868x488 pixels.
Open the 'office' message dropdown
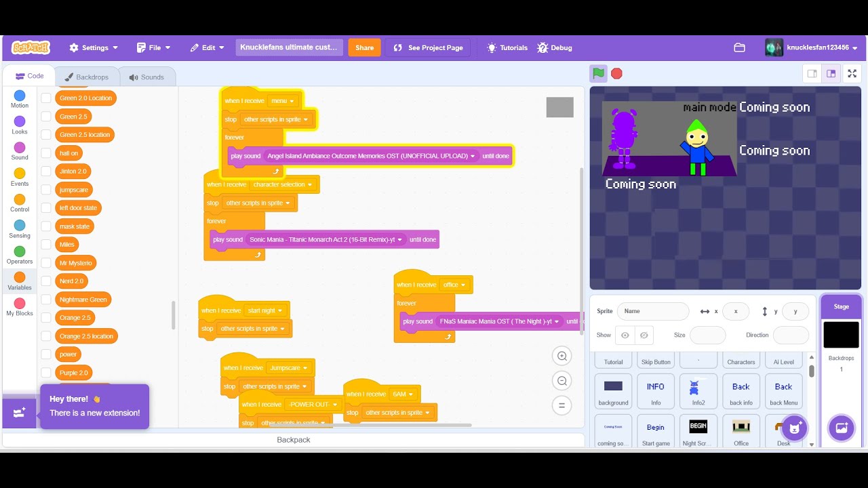click(x=454, y=285)
